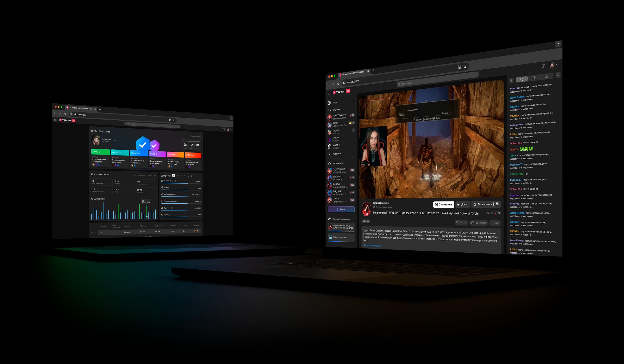The image size is (624, 364).
Task: Click Продолжить просмотр eye icon item
Action: 339,219
